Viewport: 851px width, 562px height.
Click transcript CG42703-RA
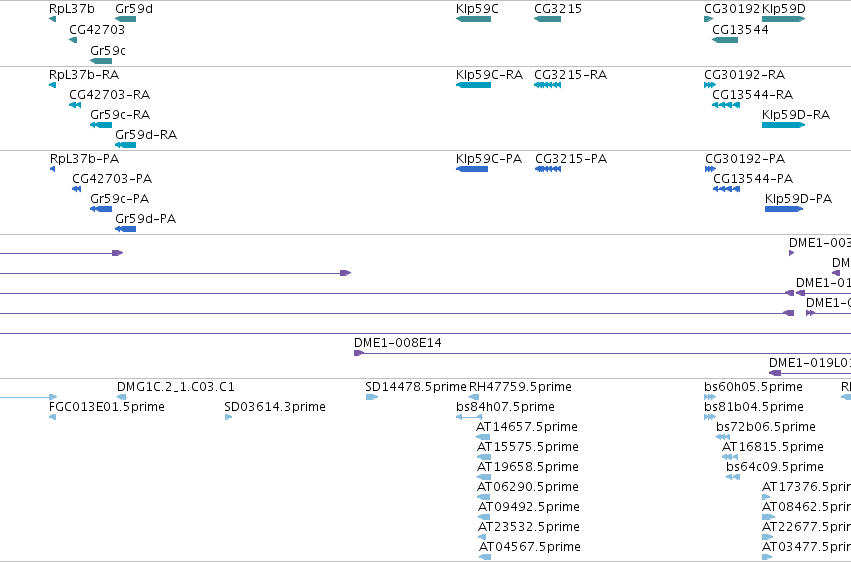[x=75, y=105]
